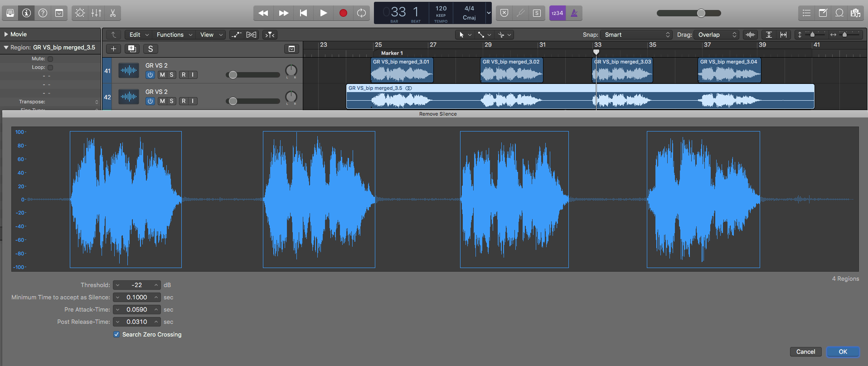Image resolution: width=868 pixels, height=366 pixels.
Task: Click Cancel in Remove Silence dialog
Action: (x=805, y=352)
